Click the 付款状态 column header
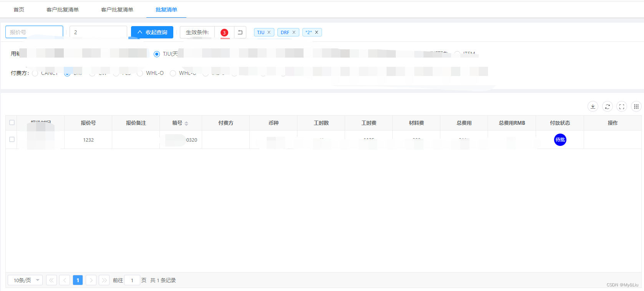Image resolution: width=644 pixels, height=291 pixels. 560,123
